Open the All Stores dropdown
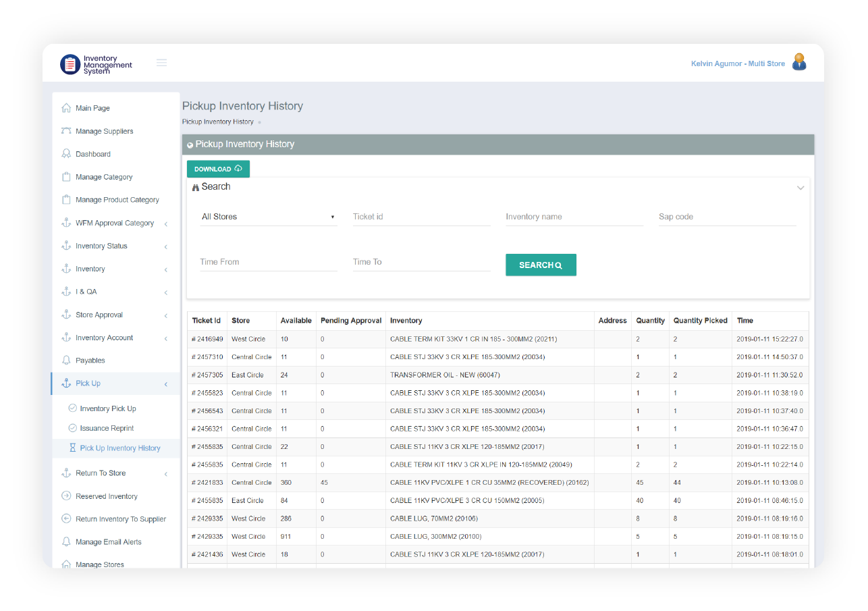This screenshot has height=611, width=868. [x=268, y=217]
